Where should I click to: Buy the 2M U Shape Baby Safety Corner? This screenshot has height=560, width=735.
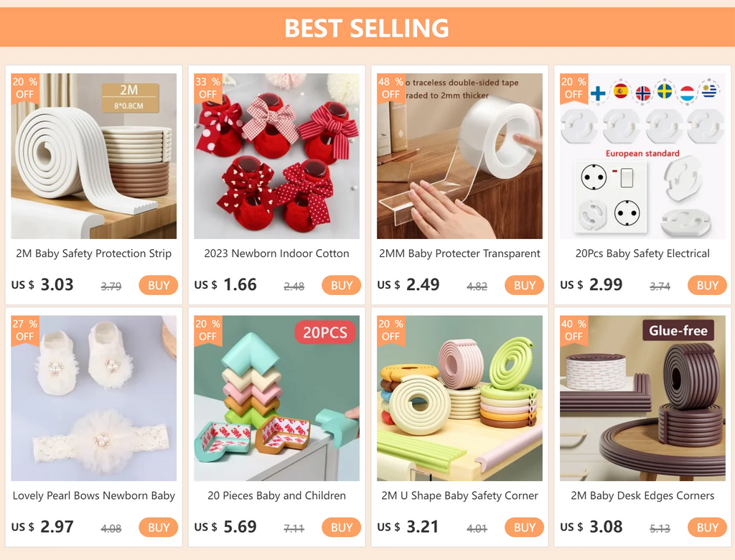click(525, 527)
